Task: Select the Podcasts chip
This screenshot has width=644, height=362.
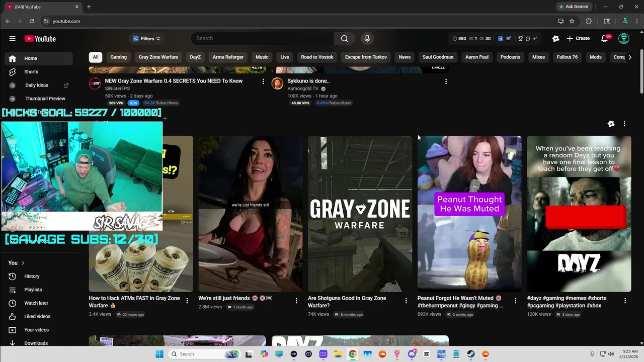Action: [x=510, y=57]
